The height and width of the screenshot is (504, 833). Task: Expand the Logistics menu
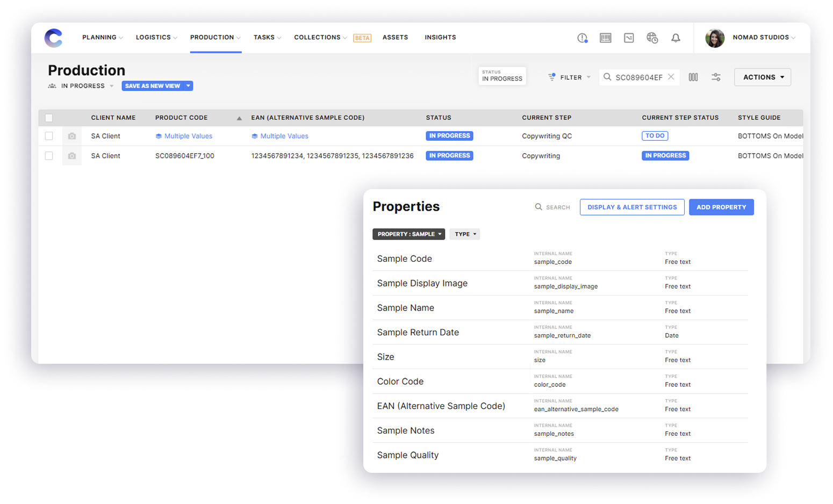pos(156,38)
